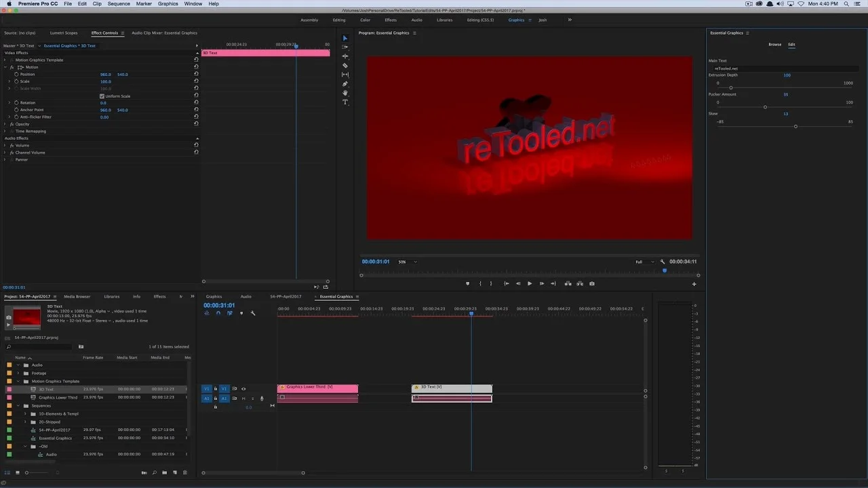Open the Graphics menu
The height and width of the screenshot is (488, 868).
tap(167, 4)
